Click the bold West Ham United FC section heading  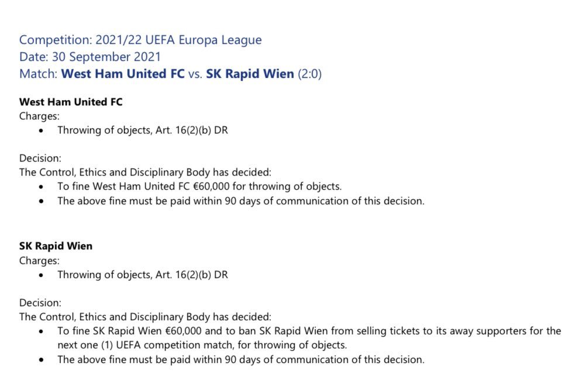(71, 102)
